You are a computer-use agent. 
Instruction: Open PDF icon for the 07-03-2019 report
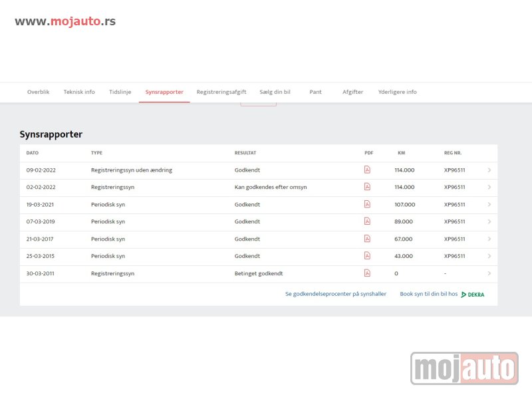[367, 221]
